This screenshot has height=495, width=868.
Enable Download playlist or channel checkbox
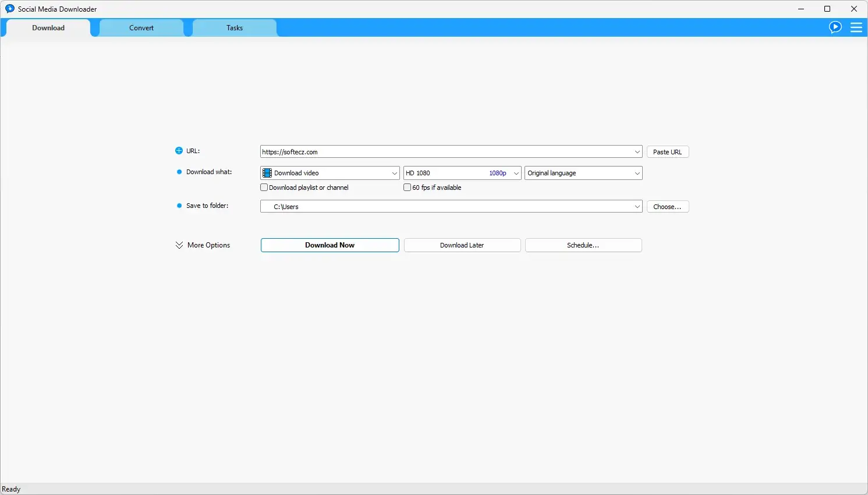tap(264, 188)
